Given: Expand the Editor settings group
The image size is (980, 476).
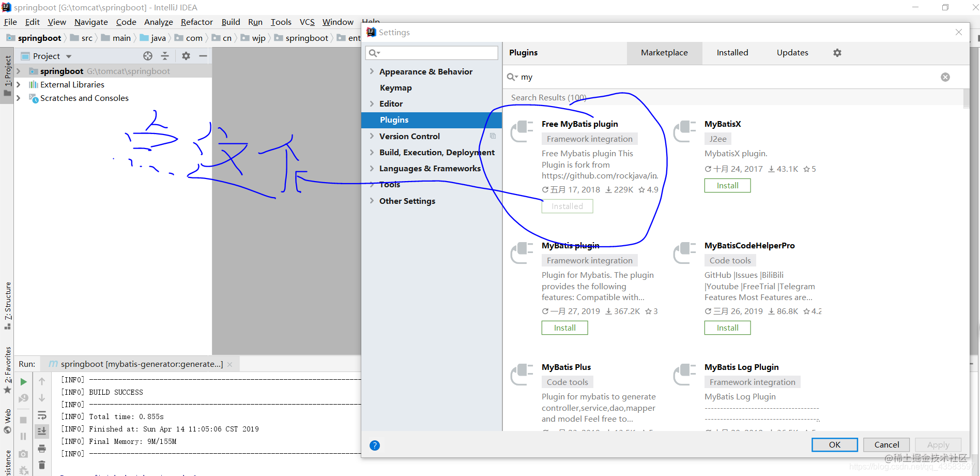Looking at the screenshot, I should tap(372, 103).
